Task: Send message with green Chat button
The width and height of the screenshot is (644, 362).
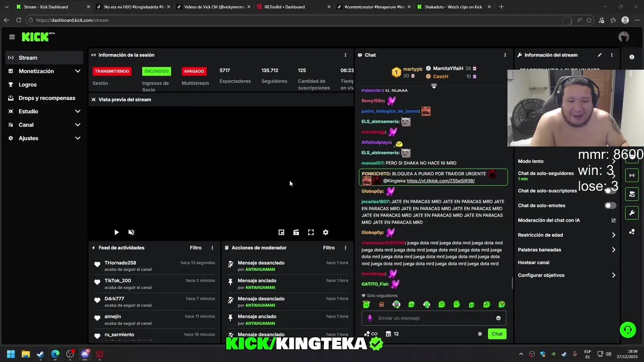Action: (x=497, y=334)
